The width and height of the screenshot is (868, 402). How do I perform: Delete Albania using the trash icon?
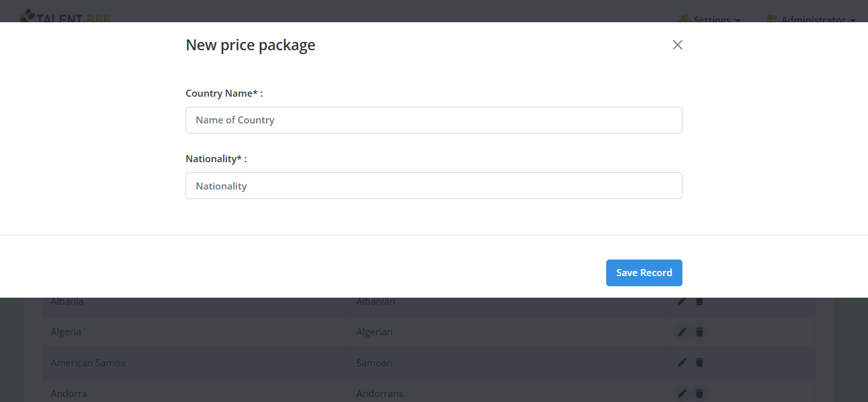pyautogui.click(x=699, y=301)
